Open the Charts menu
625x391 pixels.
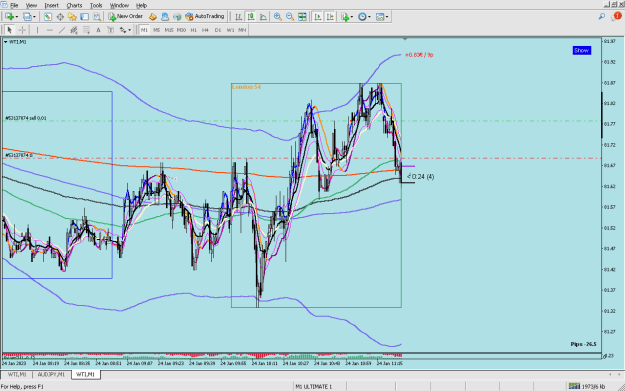[74, 6]
